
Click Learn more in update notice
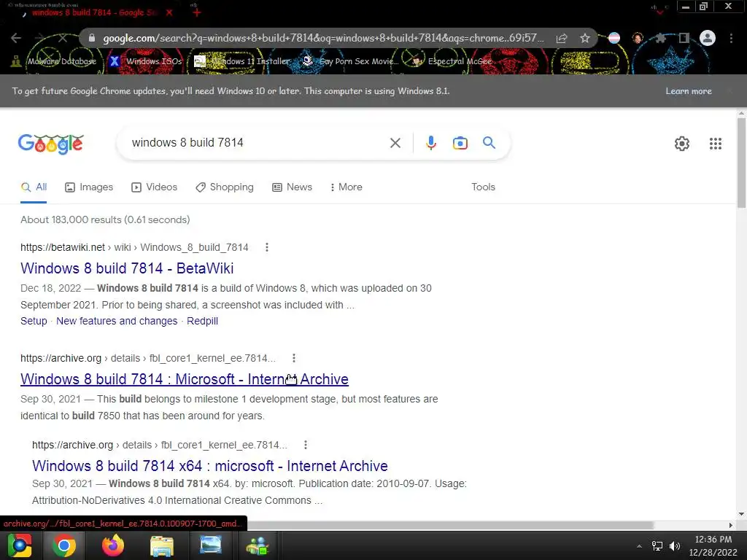click(689, 91)
